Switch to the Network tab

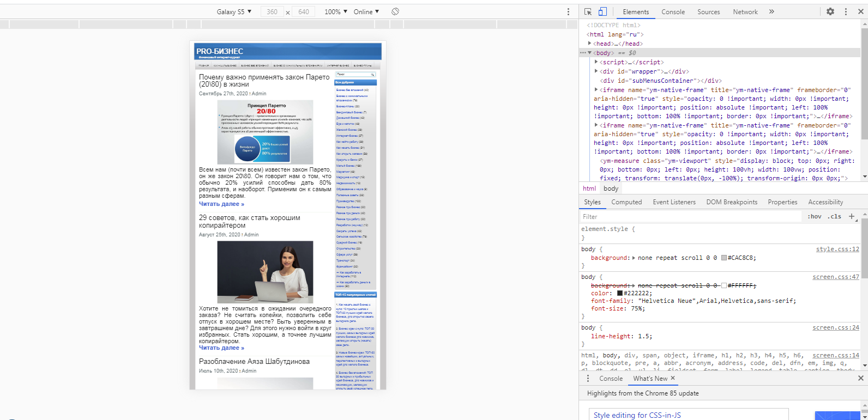click(745, 11)
